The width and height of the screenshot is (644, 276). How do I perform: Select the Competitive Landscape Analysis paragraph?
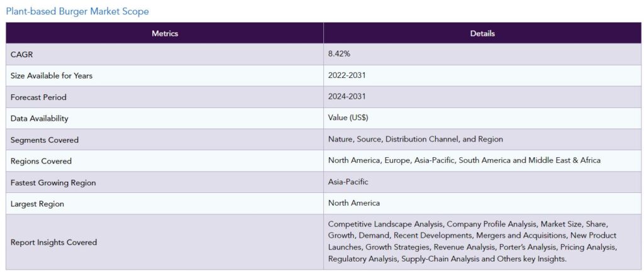coord(472,241)
